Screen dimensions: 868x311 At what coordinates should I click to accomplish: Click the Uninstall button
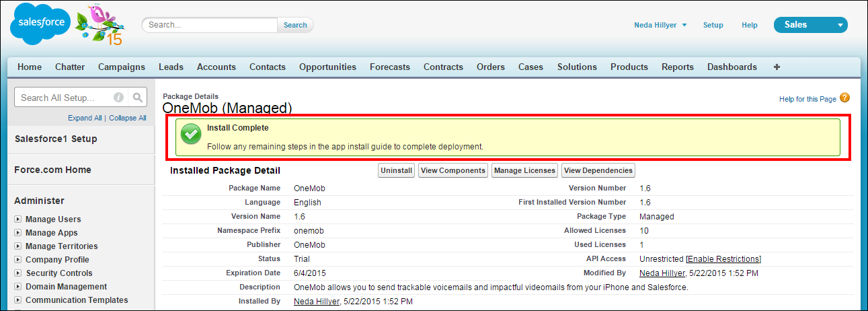point(397,170)
